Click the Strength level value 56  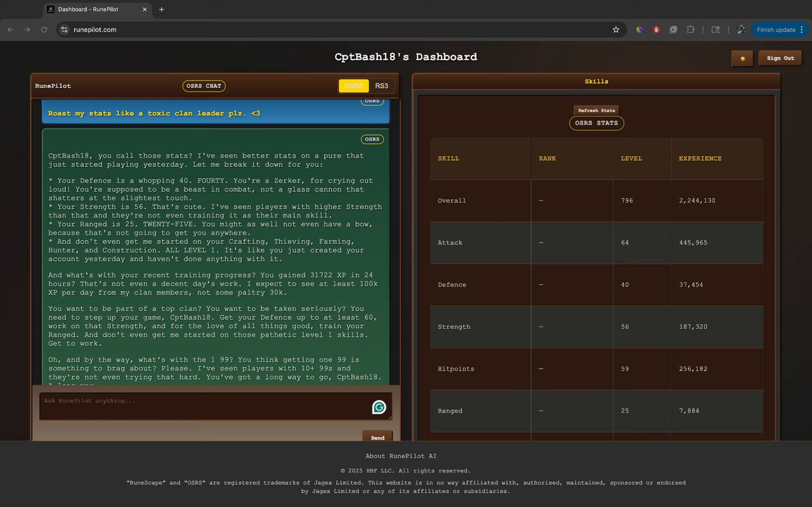625,327
